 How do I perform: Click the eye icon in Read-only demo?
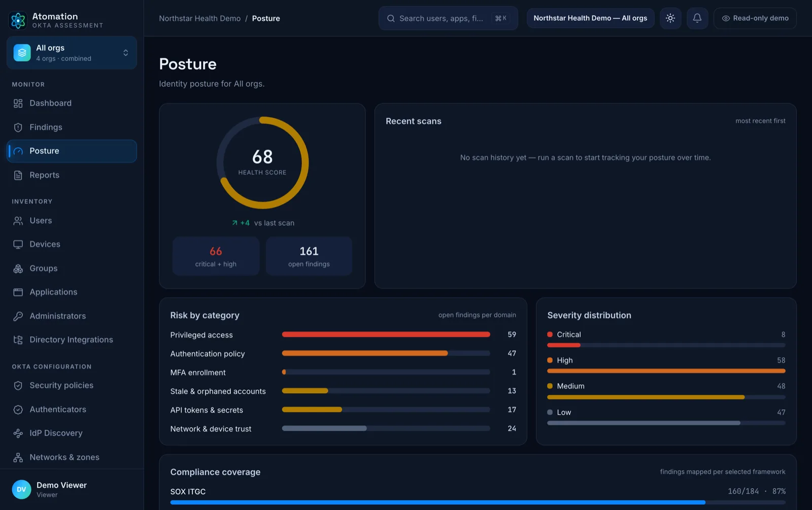click(726, 18)
